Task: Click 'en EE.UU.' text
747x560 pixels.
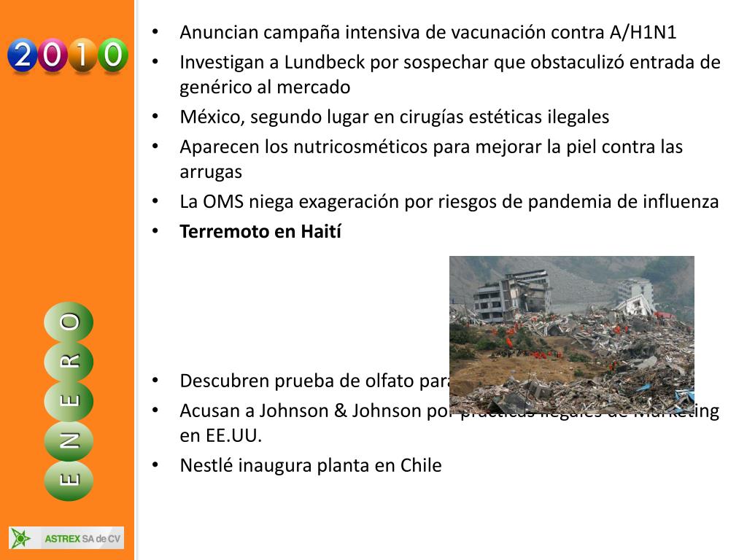Action: [220, 436]
